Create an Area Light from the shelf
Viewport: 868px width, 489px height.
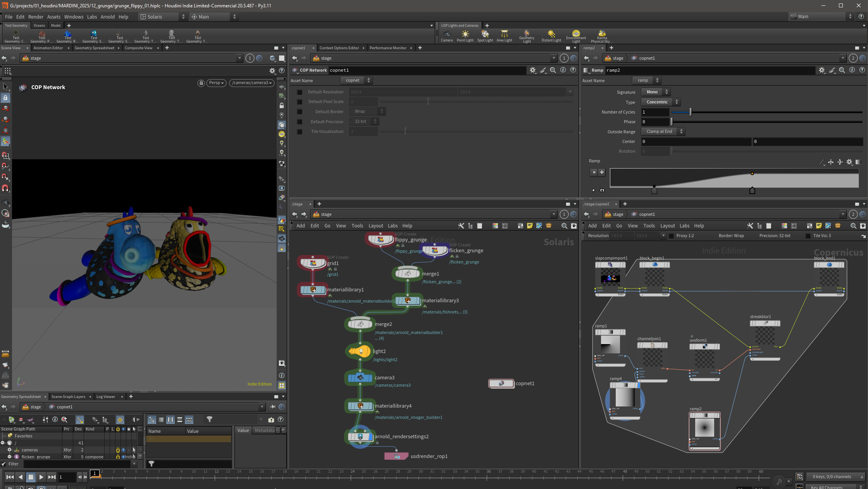coord(504,36)
